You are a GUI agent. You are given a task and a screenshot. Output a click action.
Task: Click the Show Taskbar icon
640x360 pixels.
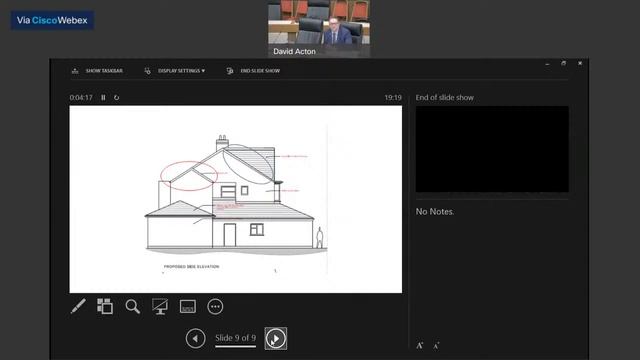(75, 71)
